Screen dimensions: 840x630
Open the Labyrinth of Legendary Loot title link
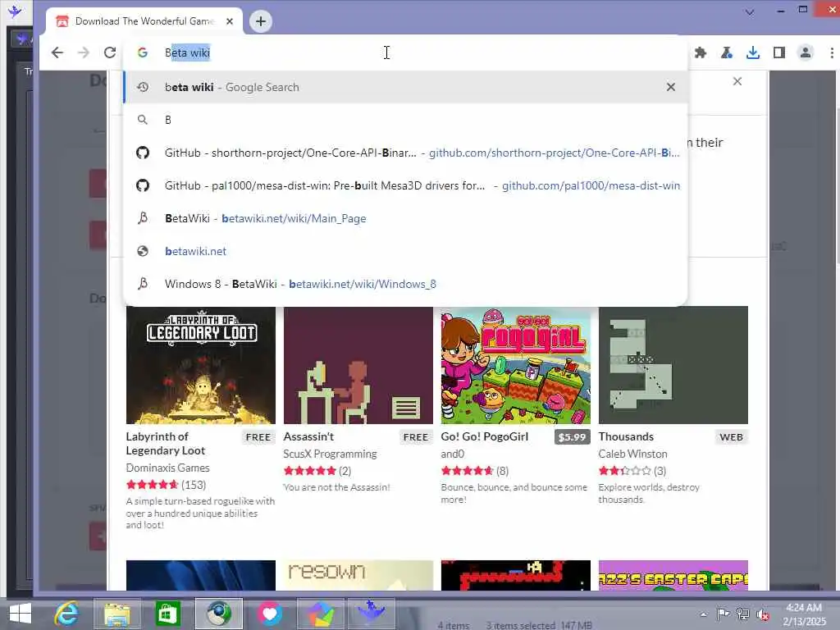166,444
